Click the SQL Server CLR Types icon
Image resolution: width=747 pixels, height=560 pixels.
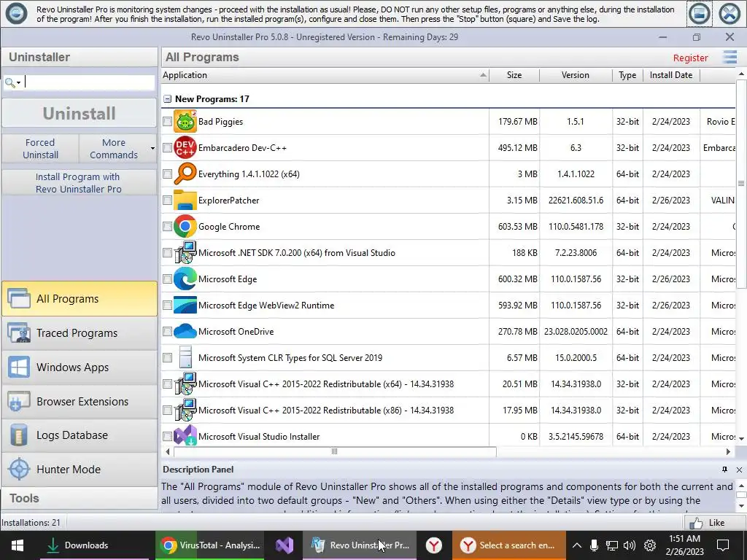click(x=185, y=357)
